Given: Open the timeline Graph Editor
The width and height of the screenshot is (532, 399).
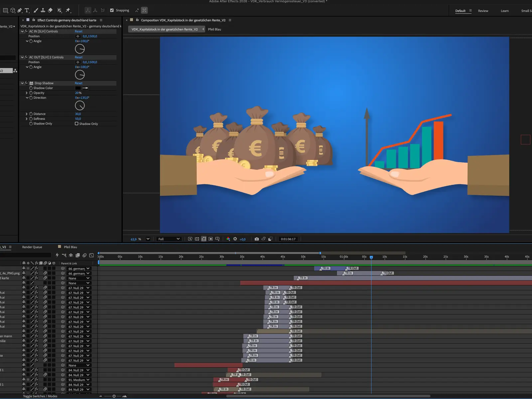Looking at the screenshot, I should (91, 255).
